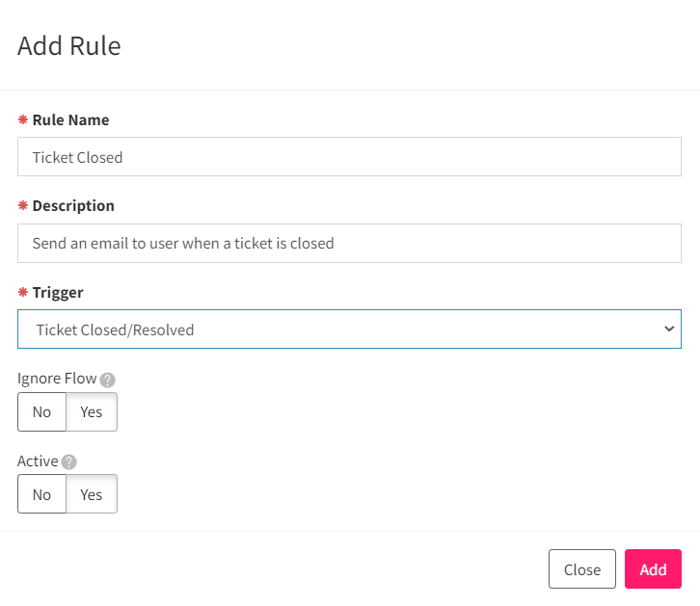Click the Active label text
The height and width of the screenshot is (606, 700).
(38, 461)
